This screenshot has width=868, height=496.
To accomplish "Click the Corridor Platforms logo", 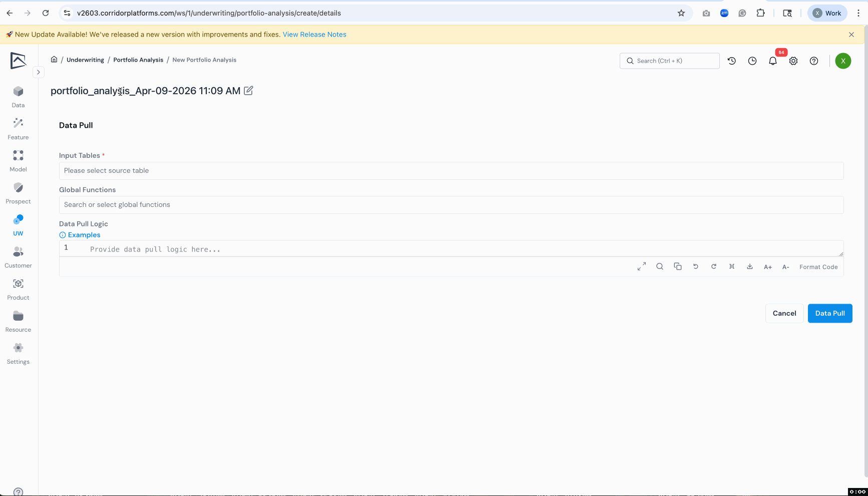I will coord(18,61).
